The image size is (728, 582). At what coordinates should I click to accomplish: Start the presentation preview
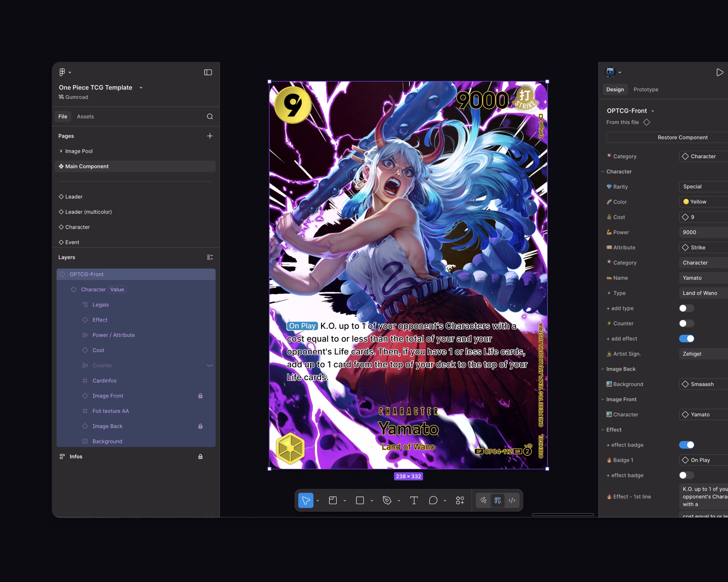pyautogui.click(x=720, y=72)
